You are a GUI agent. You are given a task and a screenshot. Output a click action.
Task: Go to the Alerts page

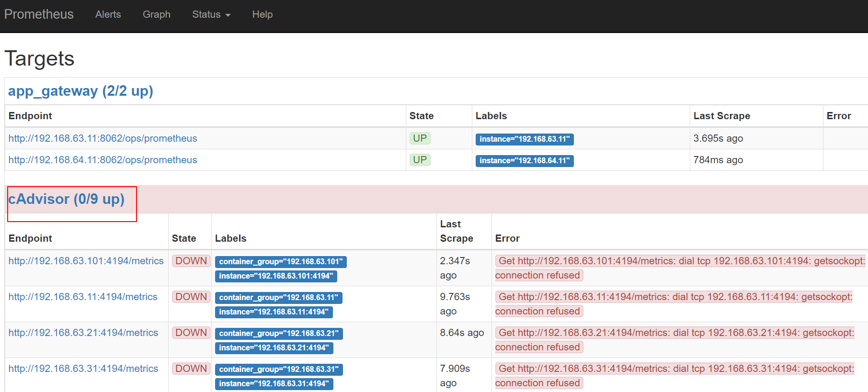click(x=108, y=14)
